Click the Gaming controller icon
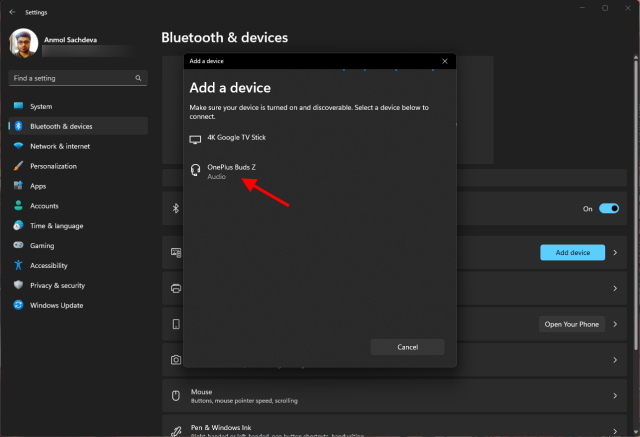This screenshot has height=437, width=640. pos(18,245)
